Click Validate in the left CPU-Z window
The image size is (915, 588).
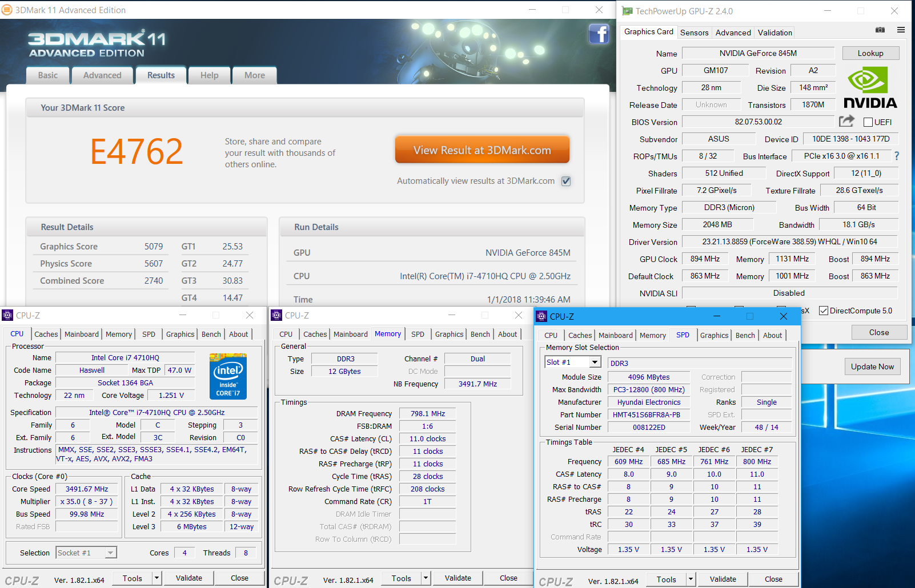[x=189, y=578]
